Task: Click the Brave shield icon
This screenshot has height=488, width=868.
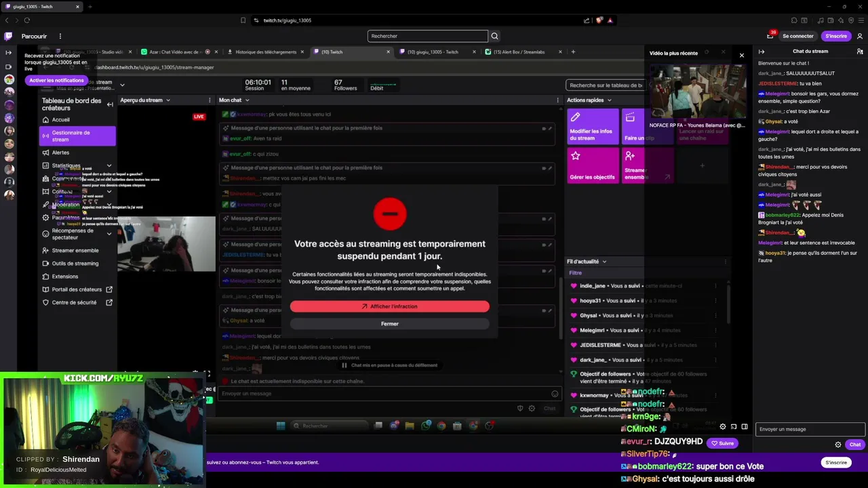Action: [599, 20]
